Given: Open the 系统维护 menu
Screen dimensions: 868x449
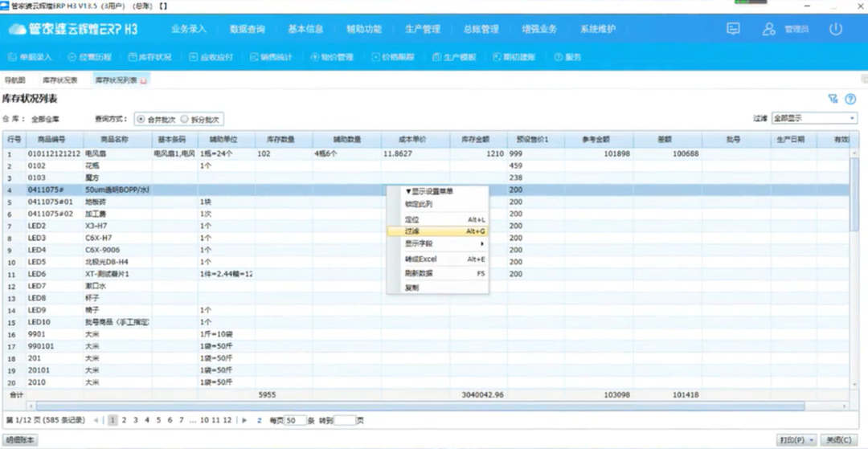Looking at the screenshot, I should click(598, 29).
